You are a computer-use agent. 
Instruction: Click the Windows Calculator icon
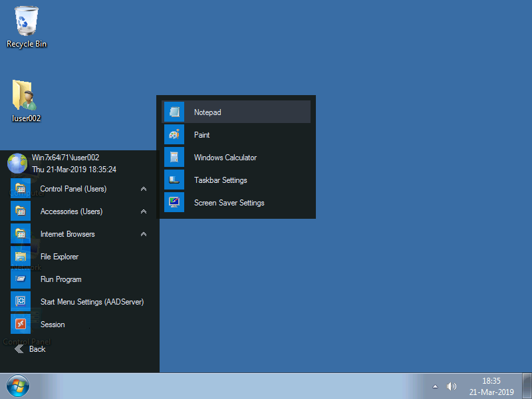point(174,158)
